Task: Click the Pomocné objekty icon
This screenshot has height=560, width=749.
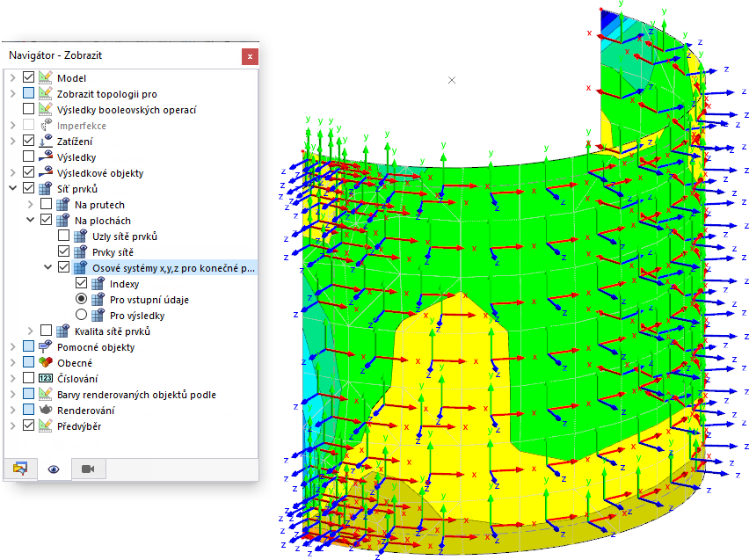Action: point(46,347)
